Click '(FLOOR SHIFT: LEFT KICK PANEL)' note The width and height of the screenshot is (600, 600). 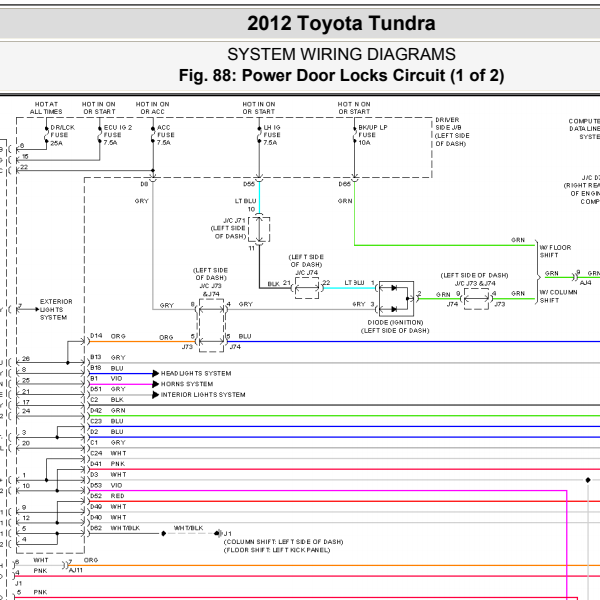[277, 550]
